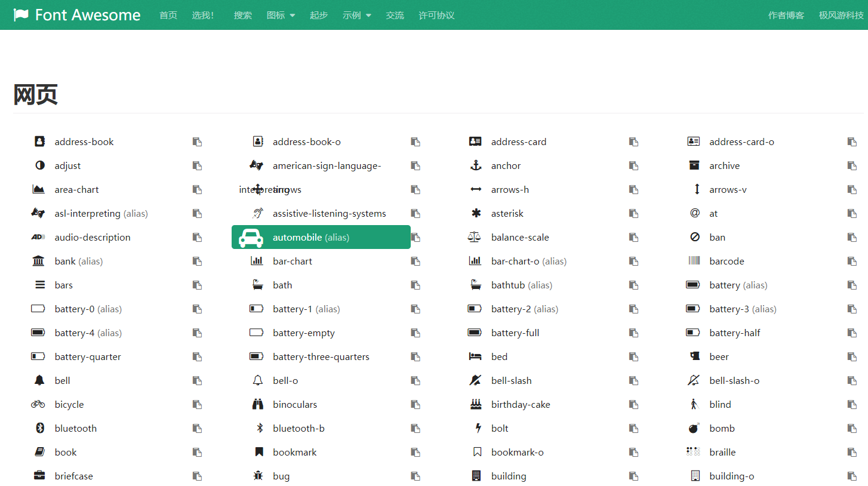Viewport: 868px width, 486px height.
Task: Open 交流 nav item
Action: [395, 15]
